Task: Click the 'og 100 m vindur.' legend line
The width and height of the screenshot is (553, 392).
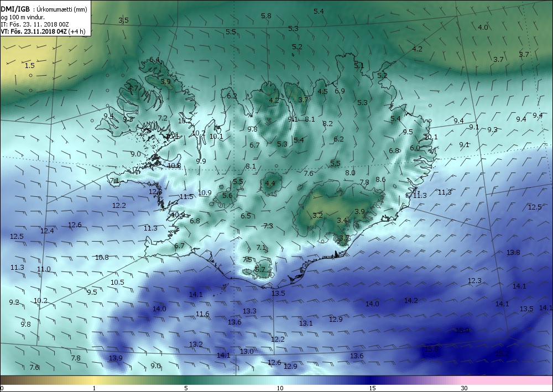Action: click(23, 17)
